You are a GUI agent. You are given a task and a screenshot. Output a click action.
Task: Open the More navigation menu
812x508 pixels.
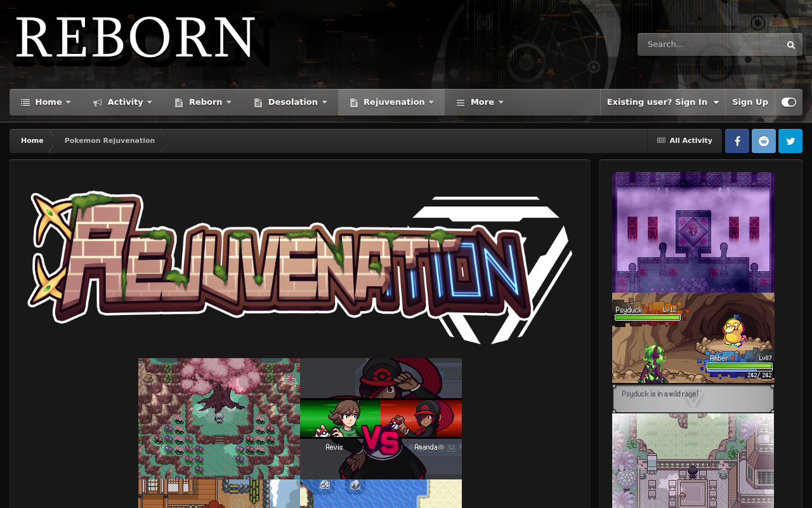[480, 102]
